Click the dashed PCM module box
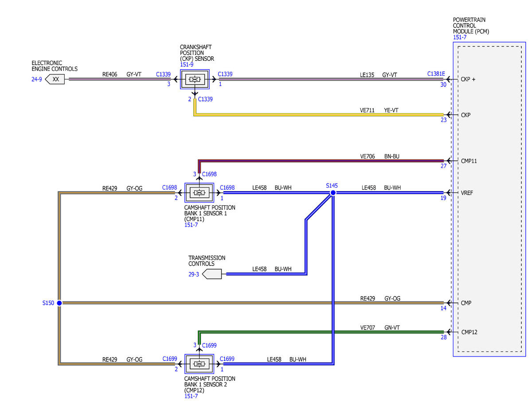Viewport: 532px width, 411px height. (489, 199)
